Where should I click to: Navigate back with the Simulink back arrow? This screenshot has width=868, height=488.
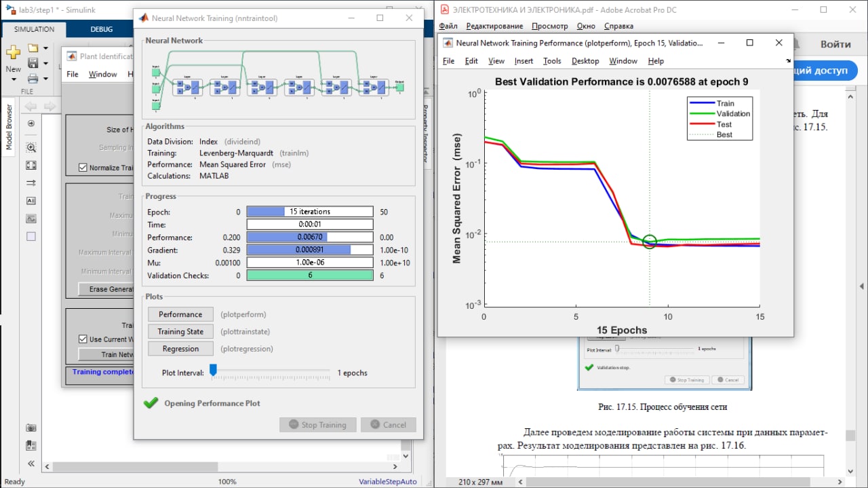pyautogui.click(x=31, y=106)
